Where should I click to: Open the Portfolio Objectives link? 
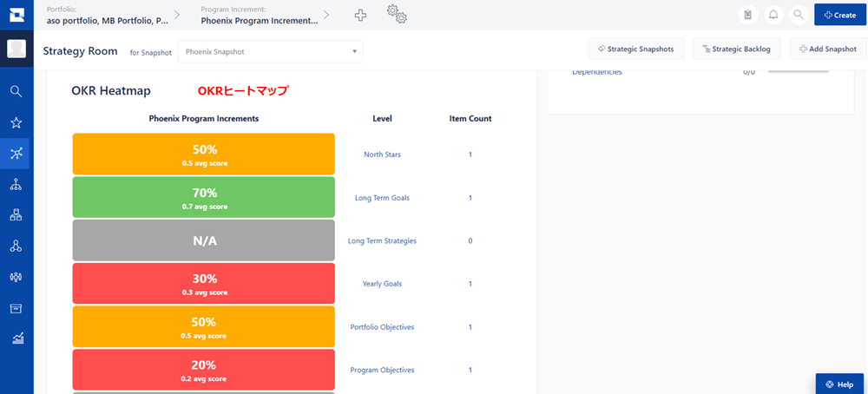click(x=382, y=327)
